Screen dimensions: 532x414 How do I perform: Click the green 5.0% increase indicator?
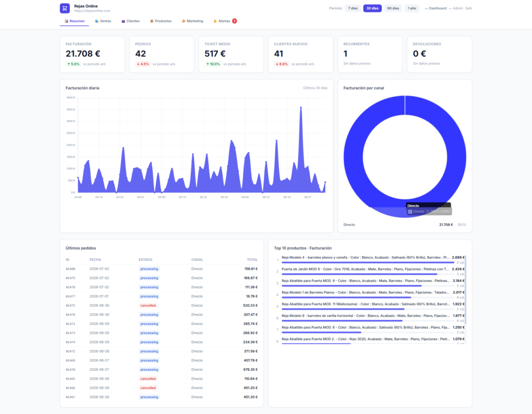pos(73,64)
